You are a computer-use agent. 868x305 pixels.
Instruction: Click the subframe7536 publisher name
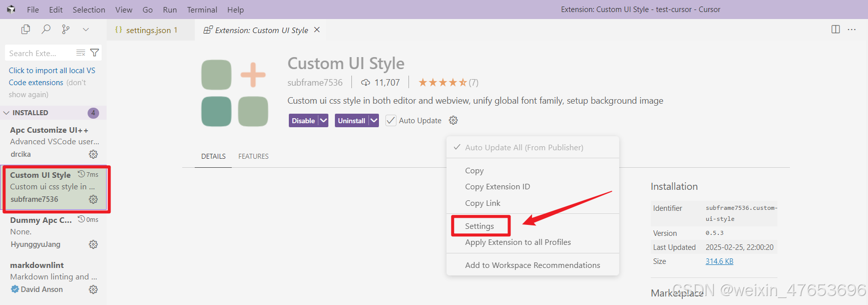(315, 83)
